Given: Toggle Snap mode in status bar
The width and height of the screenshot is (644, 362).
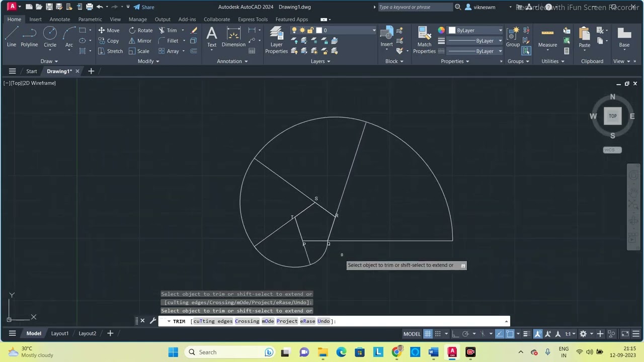Looking at the screenshot, I should coord(438,334).
